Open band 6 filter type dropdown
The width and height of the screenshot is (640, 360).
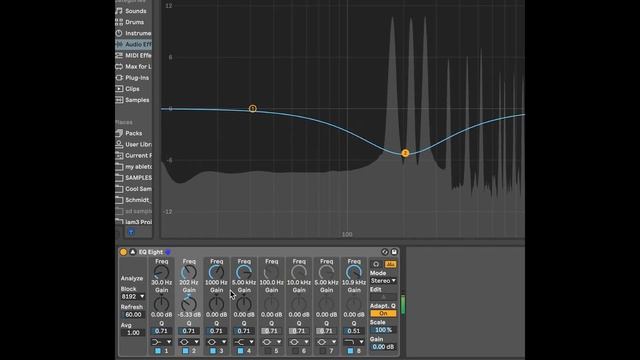(x=299, y=342)
